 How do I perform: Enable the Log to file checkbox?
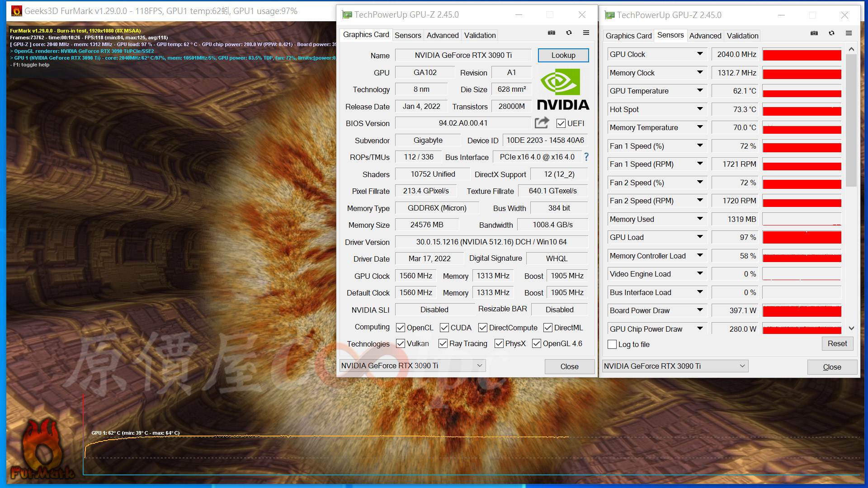612,344
